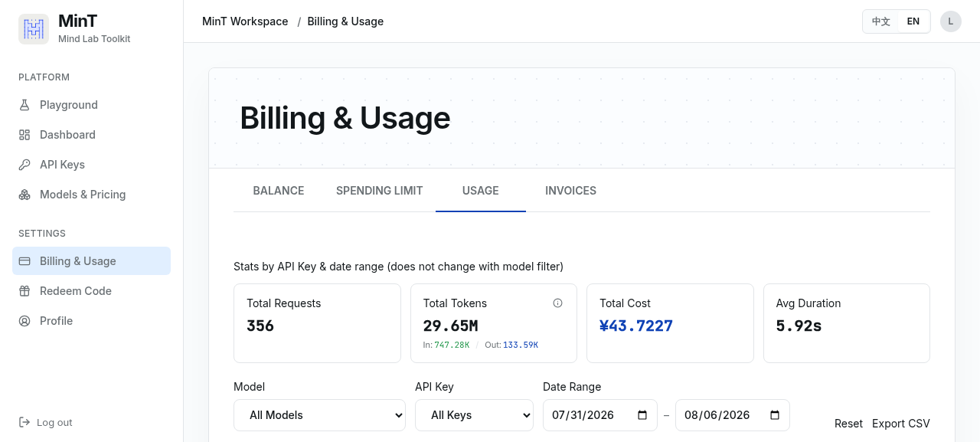Click the Mind Lab Toolkit subtitle

click(94, 39)
